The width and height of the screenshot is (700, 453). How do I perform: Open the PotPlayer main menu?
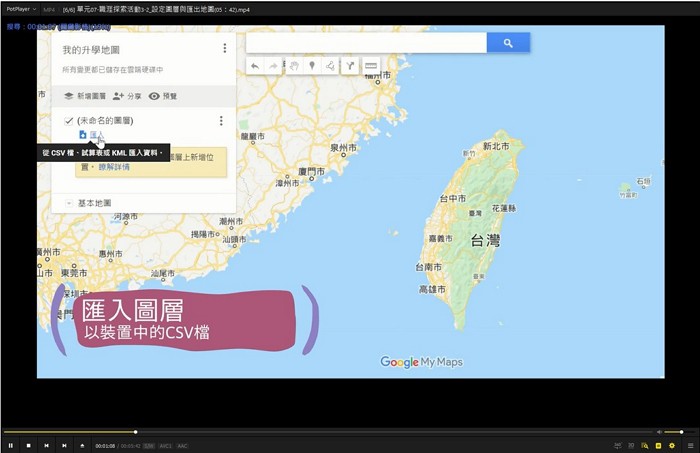(20, 8)
